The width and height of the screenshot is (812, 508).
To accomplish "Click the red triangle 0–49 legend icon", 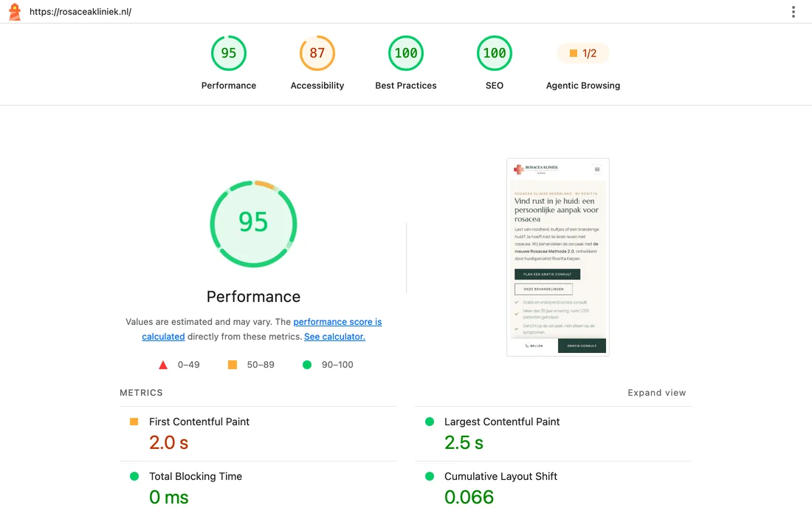I will tap(163, 365).
